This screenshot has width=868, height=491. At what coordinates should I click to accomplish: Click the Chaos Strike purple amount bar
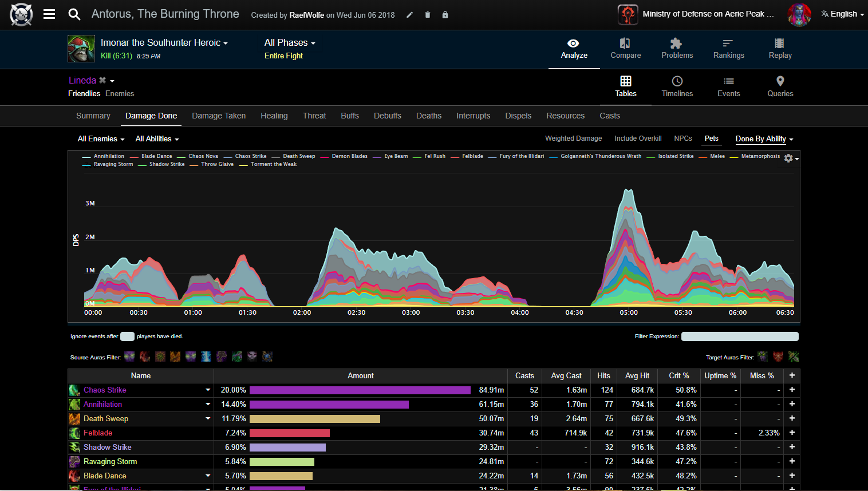coord(360,390)
